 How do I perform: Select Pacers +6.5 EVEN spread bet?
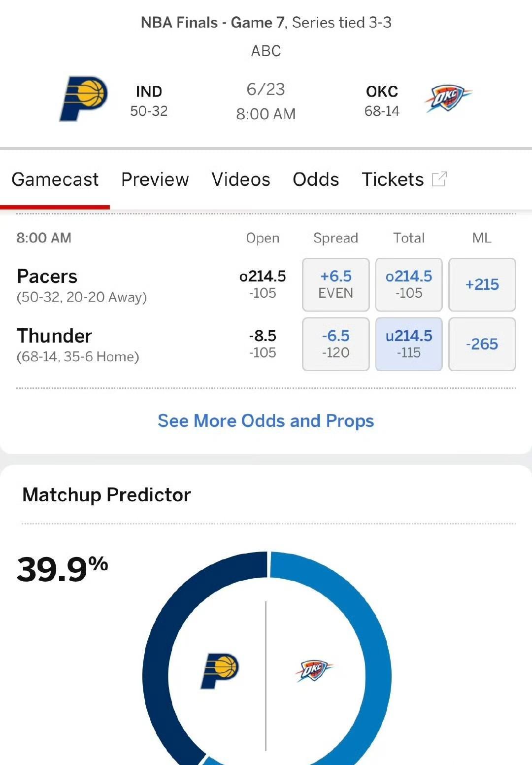click(x=336, y=284)
